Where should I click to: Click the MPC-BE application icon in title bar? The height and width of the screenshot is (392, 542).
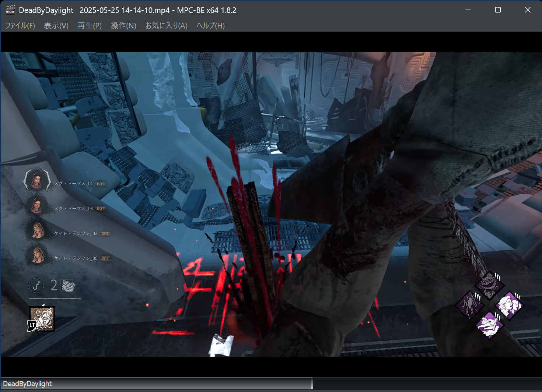coord(10,10)
